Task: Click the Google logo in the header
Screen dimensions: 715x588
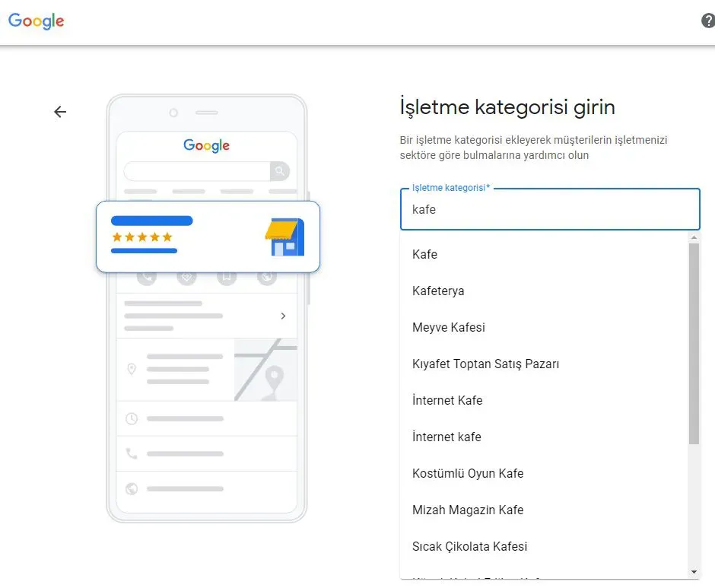Action: click(x=37, y=21)
